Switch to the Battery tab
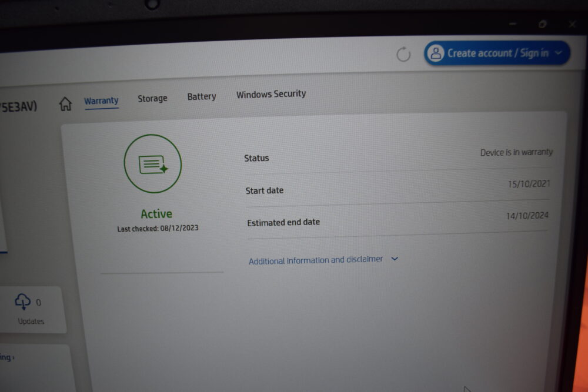The height and width of the screenshot is (392, 588). pos(202,97)
